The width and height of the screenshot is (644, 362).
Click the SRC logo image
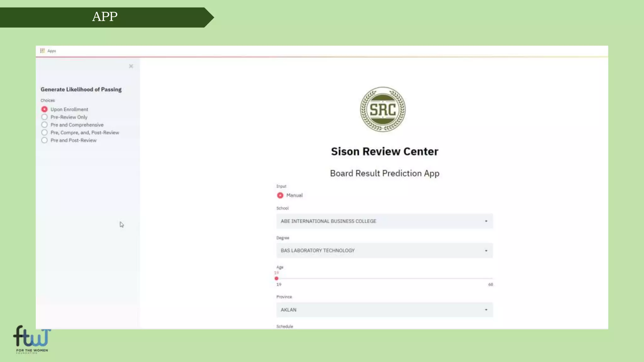point(383,109)
